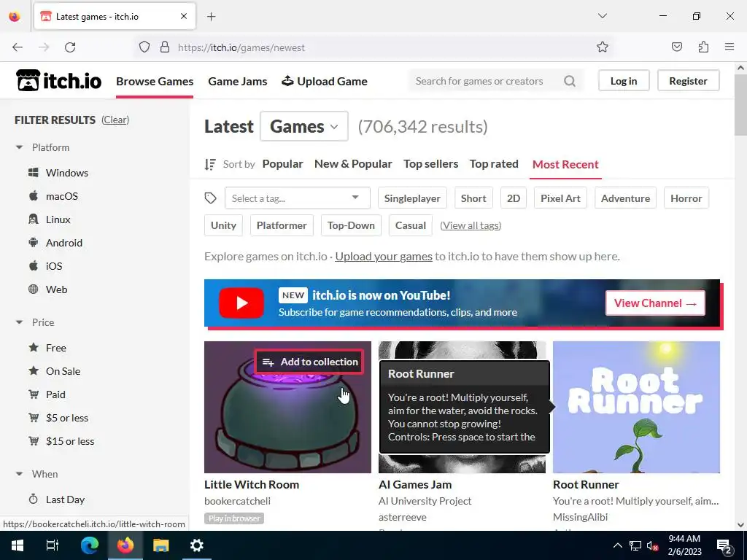The height and width of the screenshot is (560, 747).
Task: Click the cart icon beside $15 or less
Action: pos(34,441)
